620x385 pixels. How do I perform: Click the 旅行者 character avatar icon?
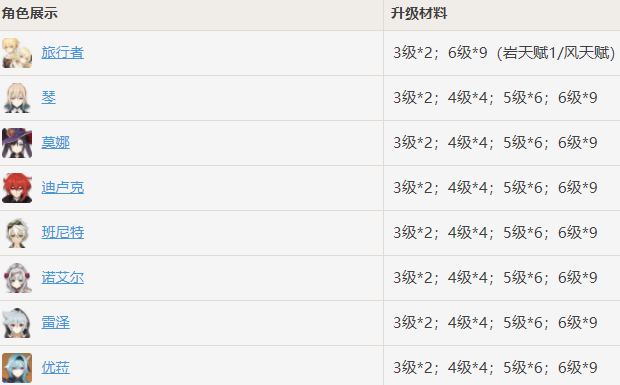click(17, 53)
